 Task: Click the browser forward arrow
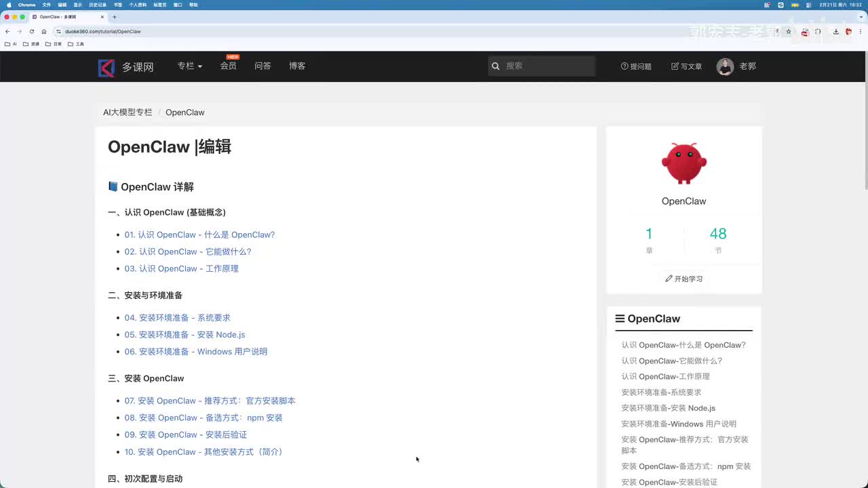pyautogui.click(x=19, y=31)
